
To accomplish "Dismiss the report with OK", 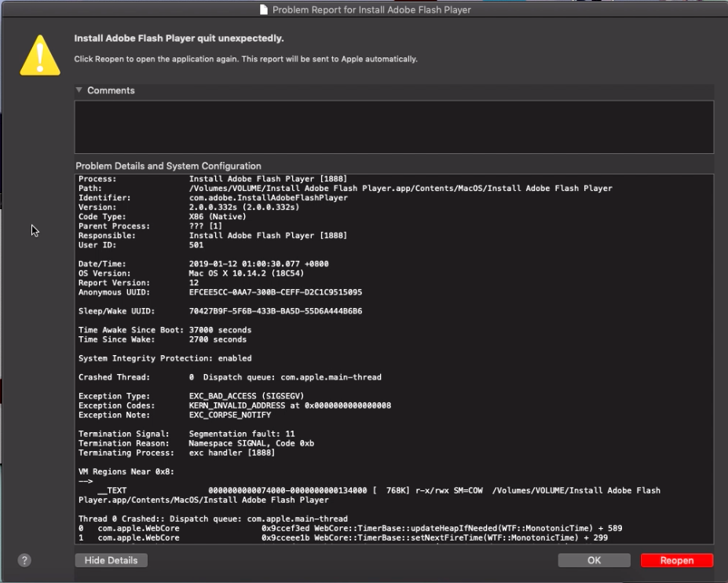I will click(594, 560).
